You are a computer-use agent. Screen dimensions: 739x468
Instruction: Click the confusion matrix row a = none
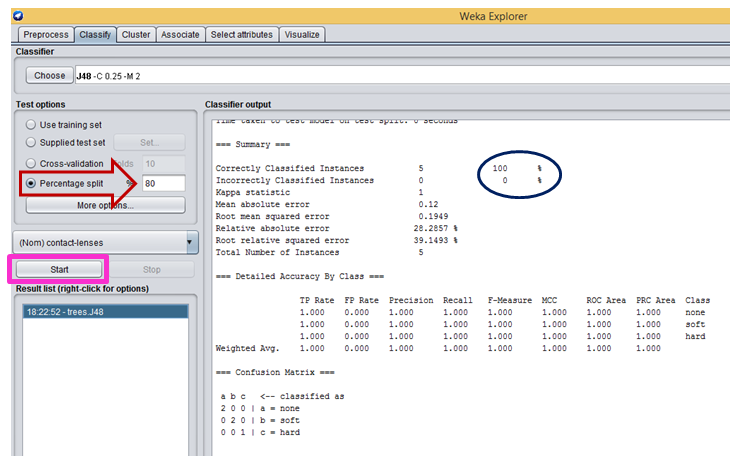pos(260,408)
